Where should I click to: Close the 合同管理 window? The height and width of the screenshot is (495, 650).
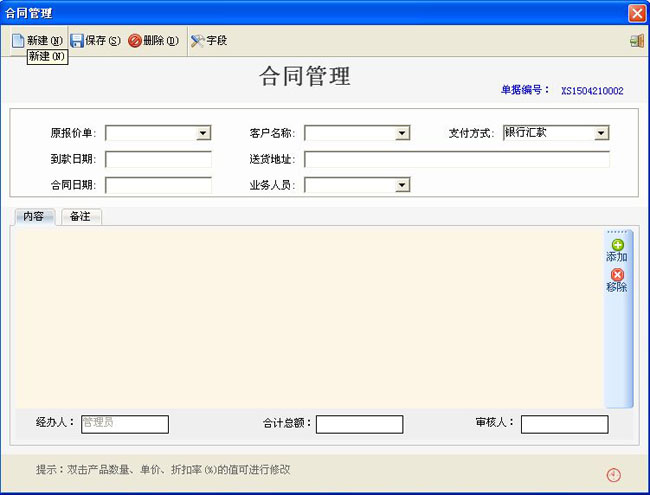coord(637,13)
